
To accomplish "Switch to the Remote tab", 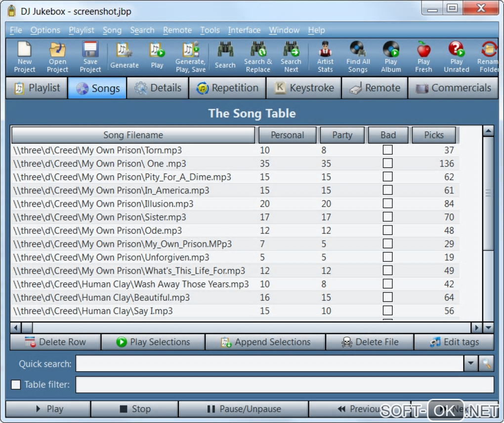I will tap(375, 88).
